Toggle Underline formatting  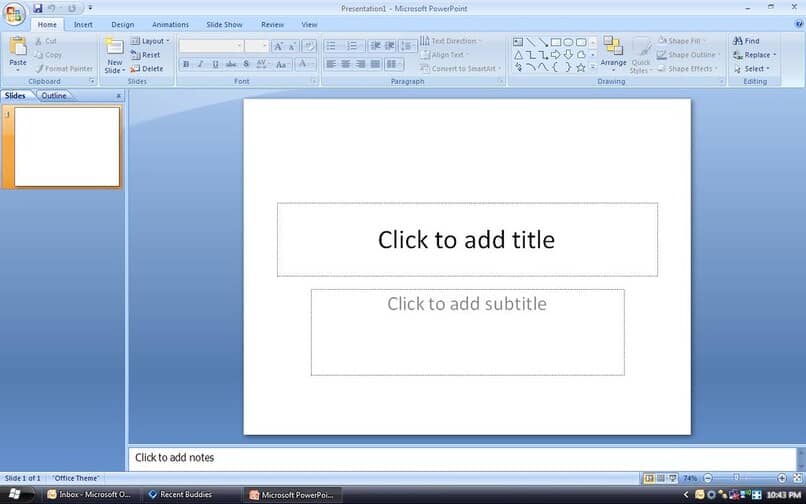pyautogui.click(x=215, y=65)
